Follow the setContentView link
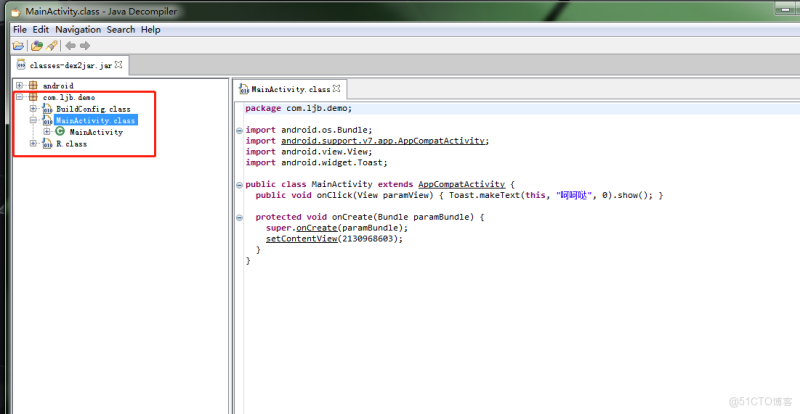800x414 pixels. click(302, 238)
